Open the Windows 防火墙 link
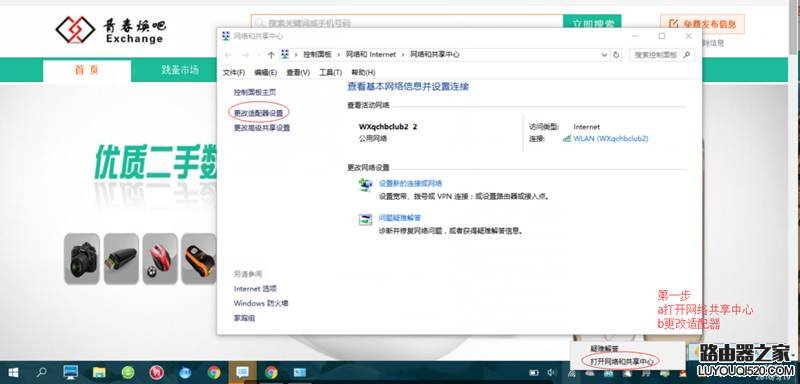Screen dimensions: 800x384 click(261, 303)
